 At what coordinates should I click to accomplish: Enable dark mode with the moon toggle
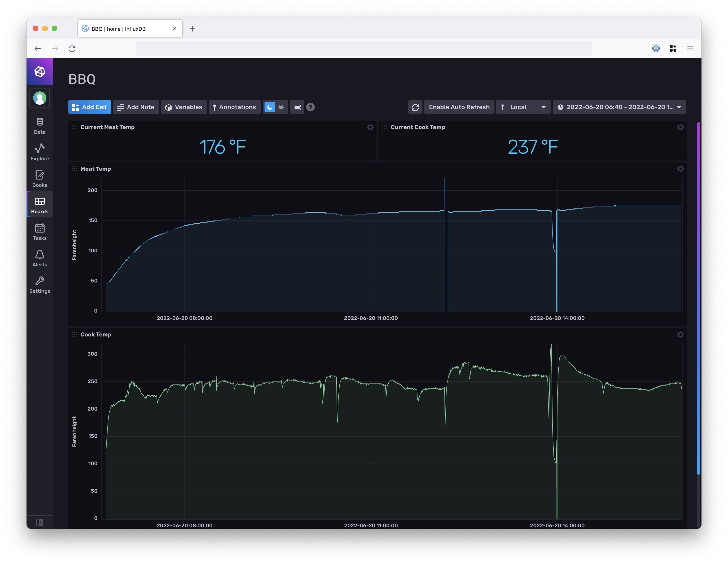[269, 107]
